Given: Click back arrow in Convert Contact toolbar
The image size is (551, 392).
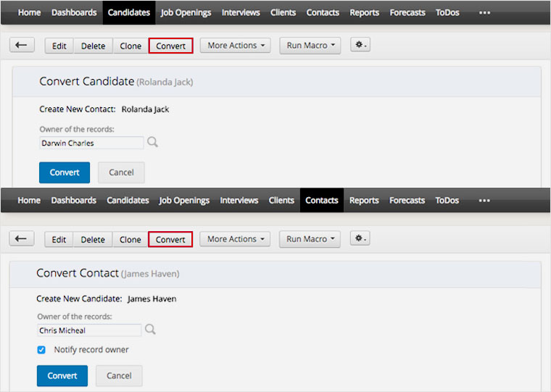Looking at the screenshot, I should (x=22, y=239).
